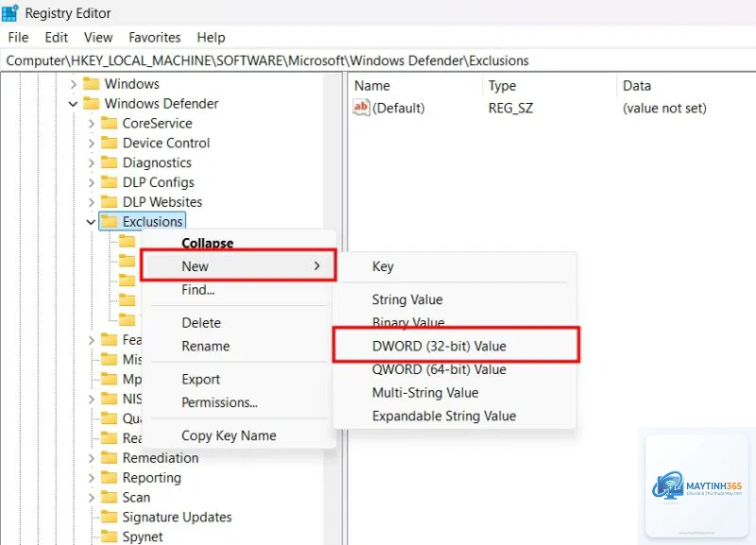The height and width of the screenshot is (545, 756).
Task: Expand the CoreService key
Action: click(91, 124)
